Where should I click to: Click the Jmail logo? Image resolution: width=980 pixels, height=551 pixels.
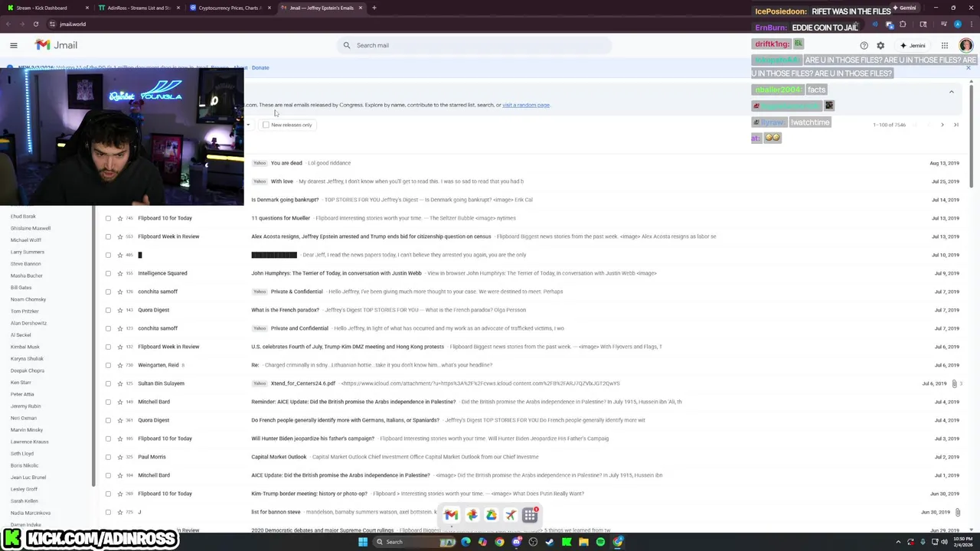coord(56,45)
